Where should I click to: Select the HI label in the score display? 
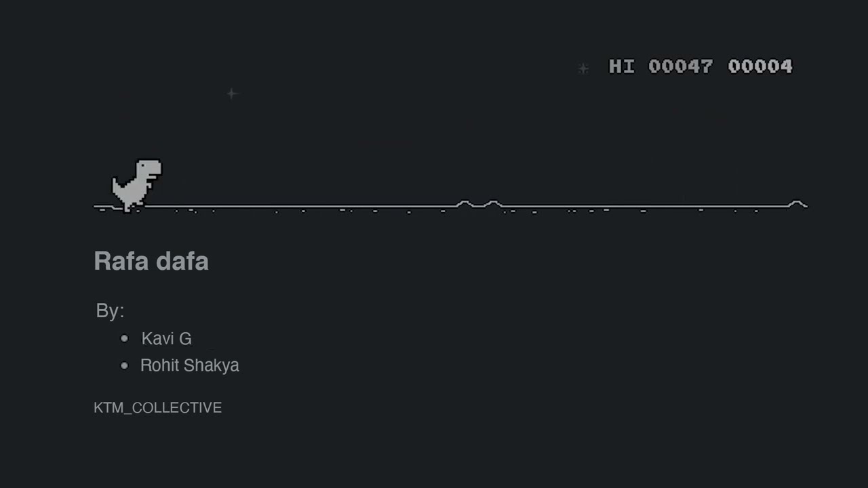[x=621, y=66]
